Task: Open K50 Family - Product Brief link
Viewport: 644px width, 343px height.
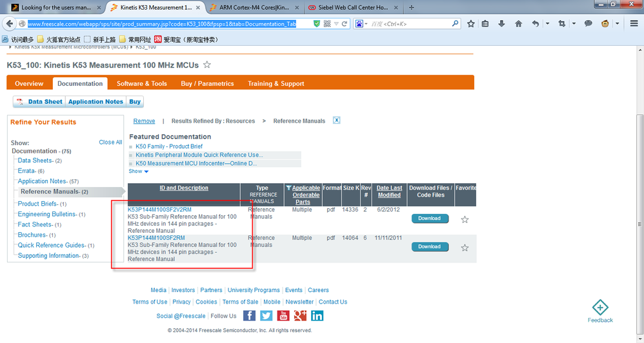Action: point(169,146)
